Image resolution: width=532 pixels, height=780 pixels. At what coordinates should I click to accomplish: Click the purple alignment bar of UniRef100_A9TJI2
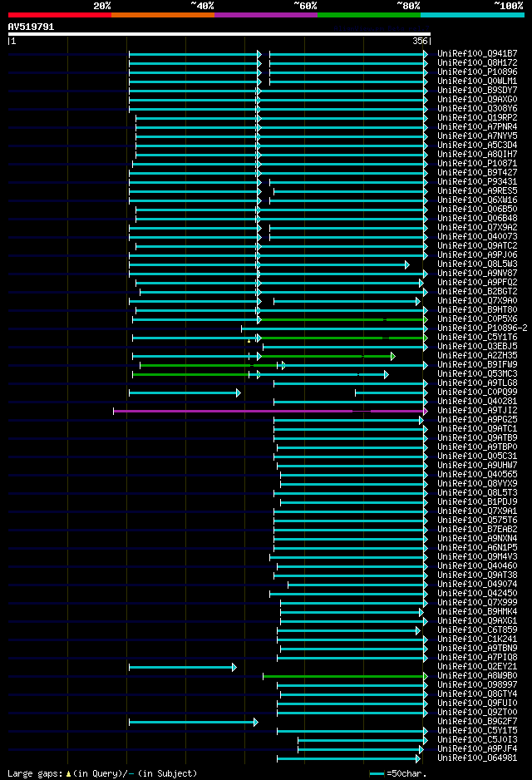[x=270, y=412]
